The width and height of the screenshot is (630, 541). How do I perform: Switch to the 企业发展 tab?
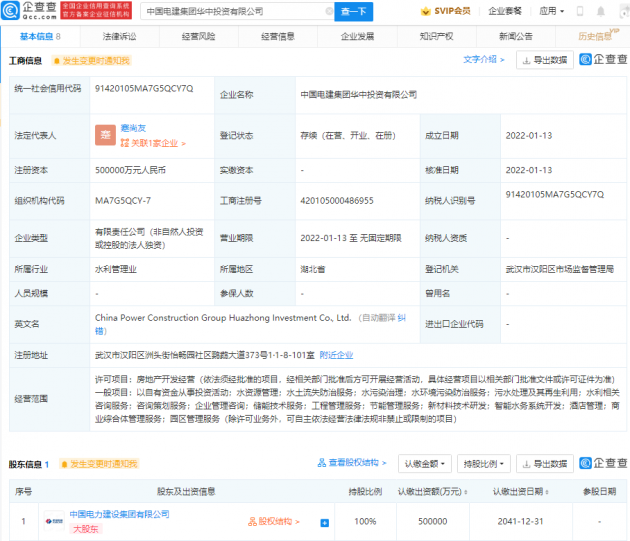tap(357, 37)
